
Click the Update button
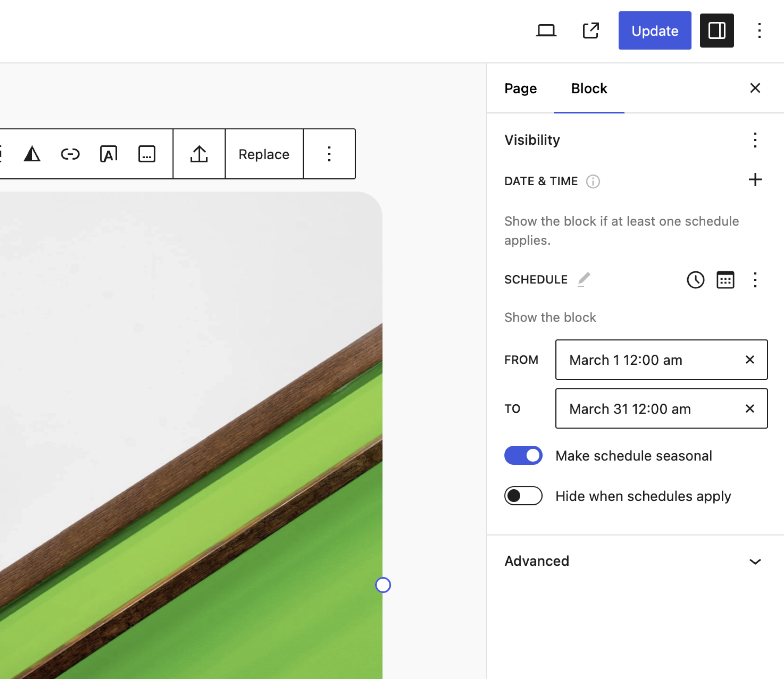(x=654, y=30)
